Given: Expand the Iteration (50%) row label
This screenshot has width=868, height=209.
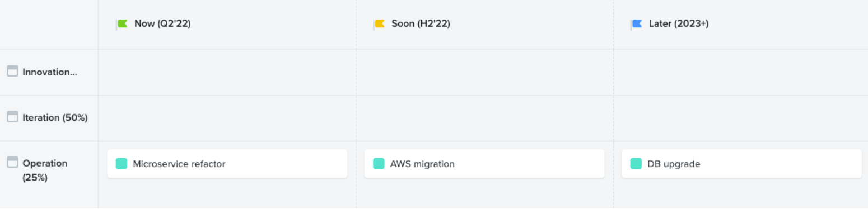Looking at the screenshot, I should tap(55, 118).
